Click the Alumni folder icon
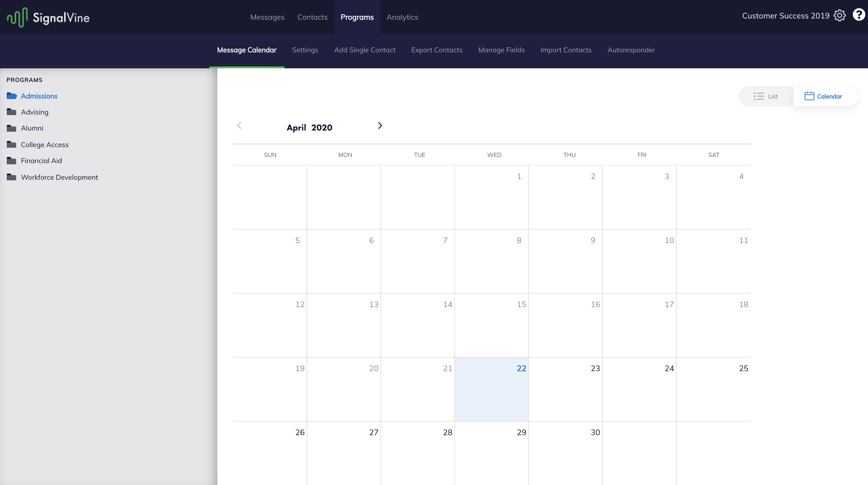The height and width of the screenshot is (485, 868). click(x=11, y=128)
